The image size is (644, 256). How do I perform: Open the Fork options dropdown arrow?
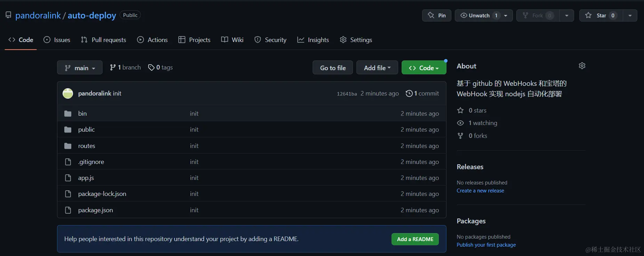(x=567, y=15)
